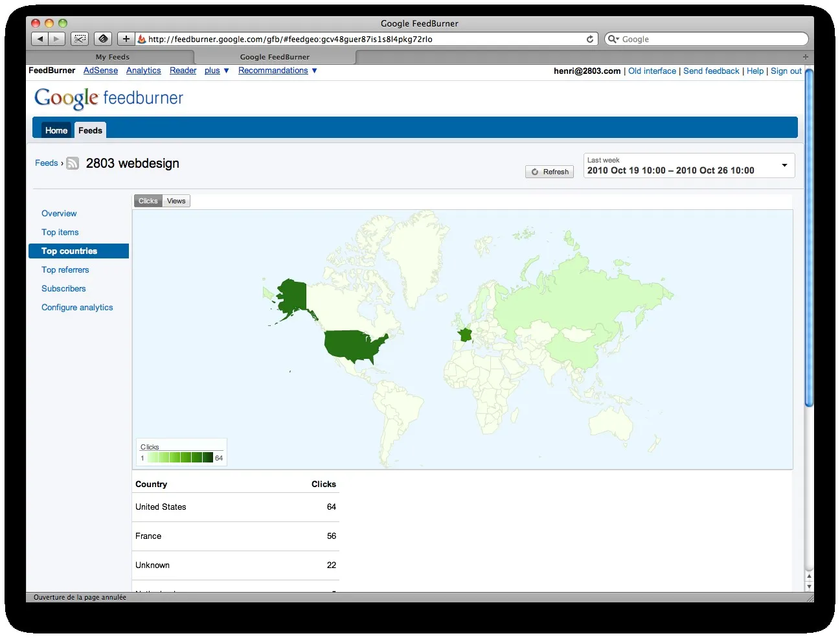Image resolution: width=840 pixels, height=638 pixels.
Task: Switch the map to Clicks
Action: 148,201
